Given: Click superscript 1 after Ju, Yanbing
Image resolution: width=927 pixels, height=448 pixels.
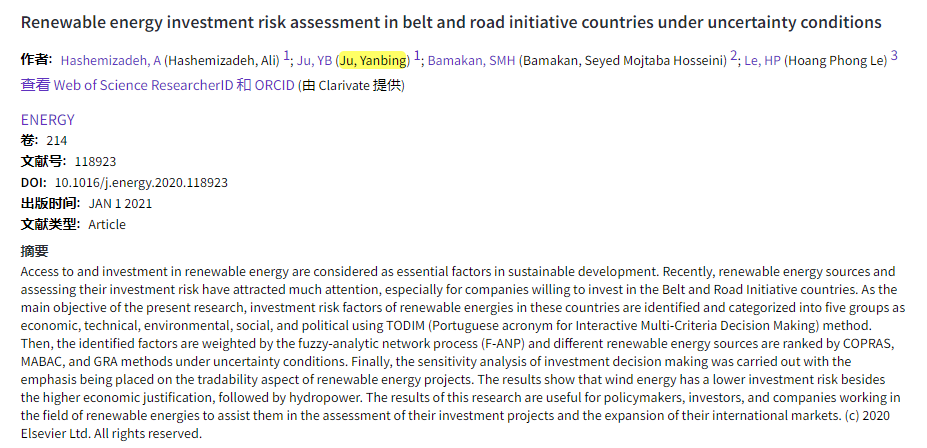Looking at the screenshot, I should [x=417, y=56].
